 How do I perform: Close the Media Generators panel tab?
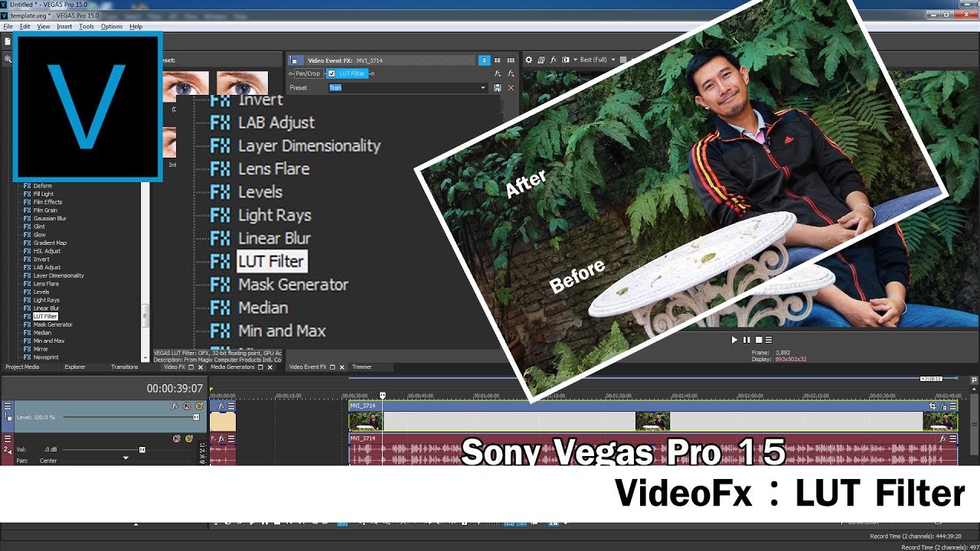click(x=271, y=367)
